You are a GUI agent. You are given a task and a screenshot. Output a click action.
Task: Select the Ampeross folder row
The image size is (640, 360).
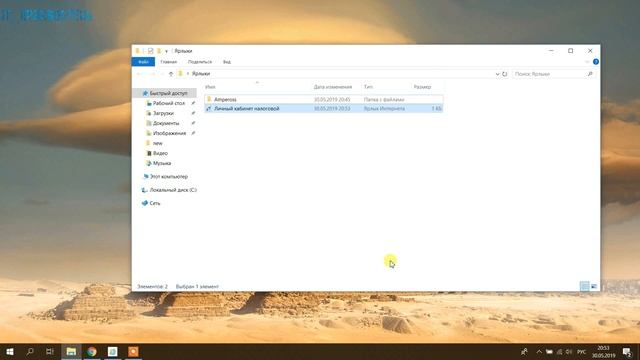pos(324,100)
